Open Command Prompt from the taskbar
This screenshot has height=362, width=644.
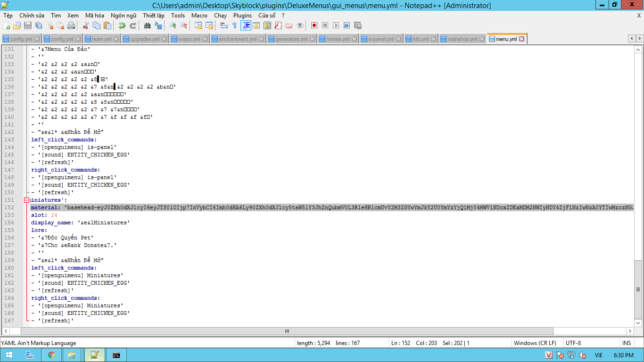coord(116,355)
